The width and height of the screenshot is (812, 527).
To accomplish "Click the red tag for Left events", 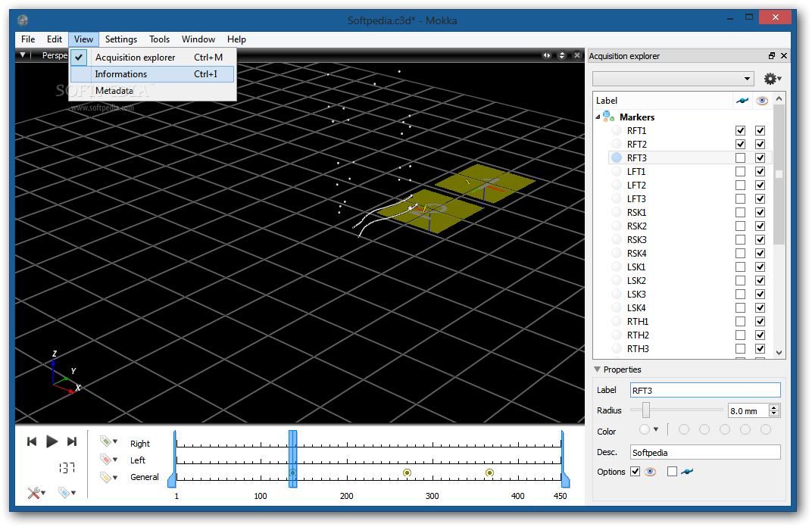I will [x=105, y=459].
